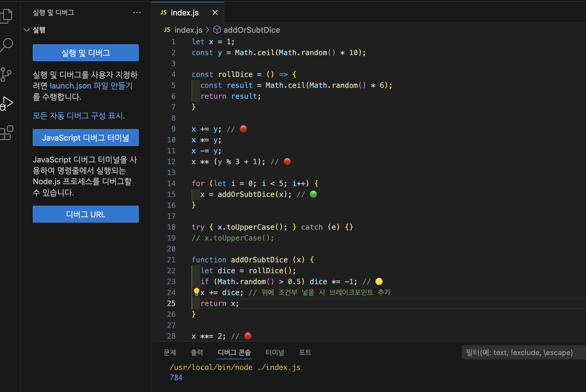This screenshot has height=392, width=586.
Task: Select the Run and Debug play icon
Action: point(7,103)
